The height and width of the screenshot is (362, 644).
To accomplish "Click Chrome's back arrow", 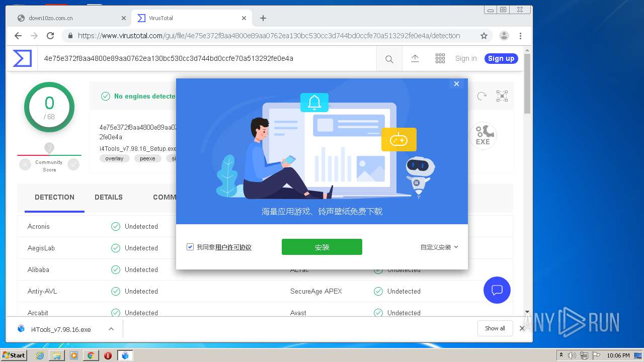I will coord(18,36).
